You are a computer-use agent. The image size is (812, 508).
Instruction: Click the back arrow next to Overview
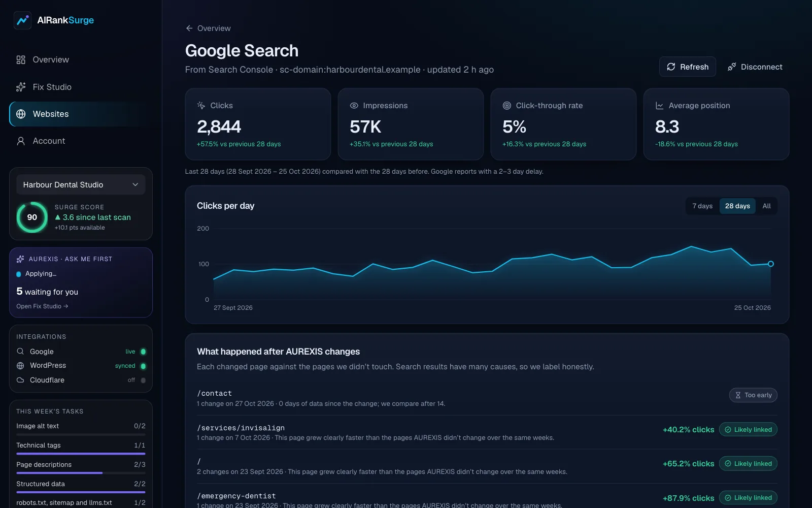[x=189, y=28]
